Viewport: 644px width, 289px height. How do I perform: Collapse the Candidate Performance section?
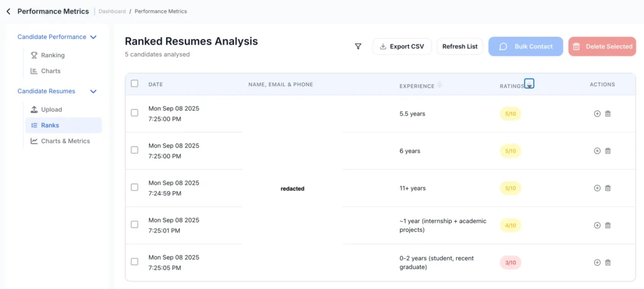93,37
